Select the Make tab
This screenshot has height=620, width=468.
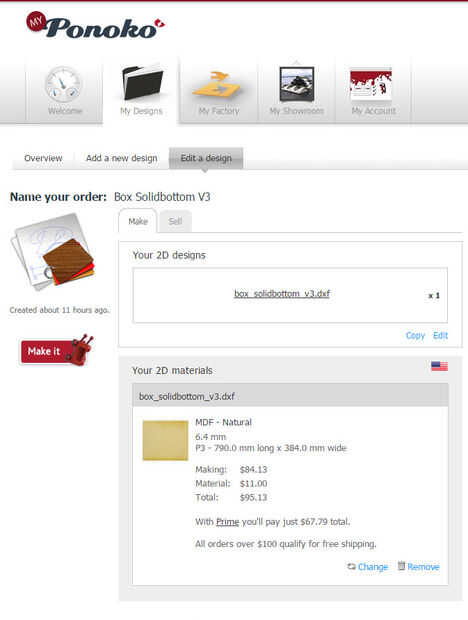click(138, 221)
